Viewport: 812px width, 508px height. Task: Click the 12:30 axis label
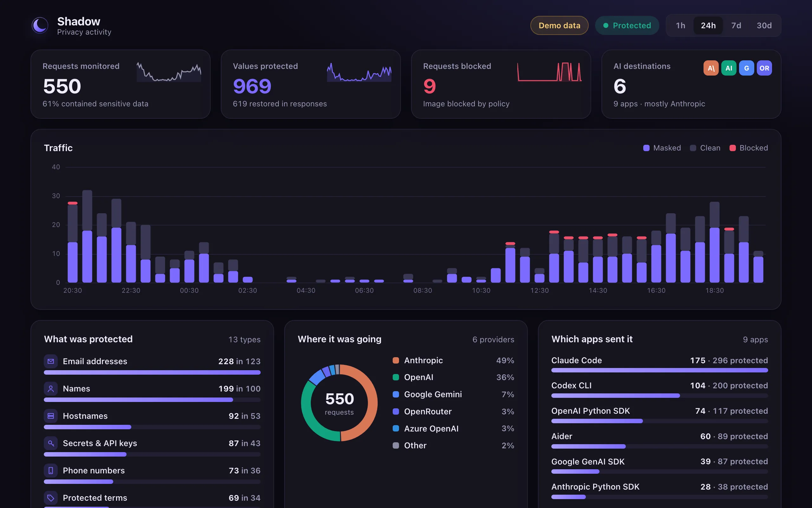[x=539, y=291]
